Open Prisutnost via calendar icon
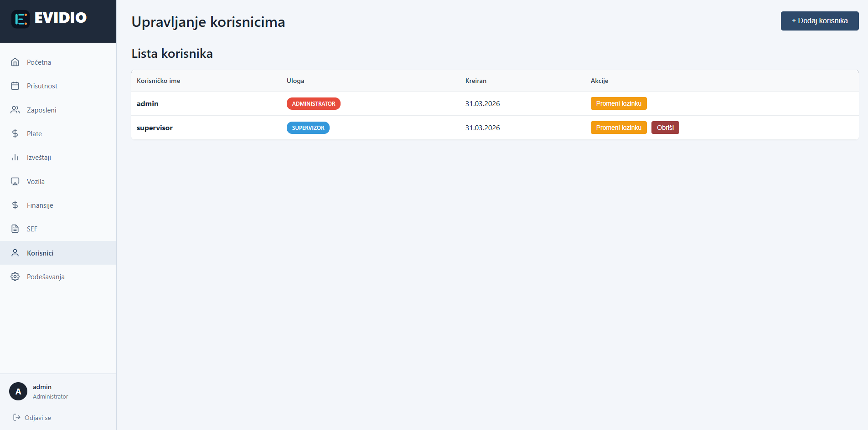 tap(15, 86)
